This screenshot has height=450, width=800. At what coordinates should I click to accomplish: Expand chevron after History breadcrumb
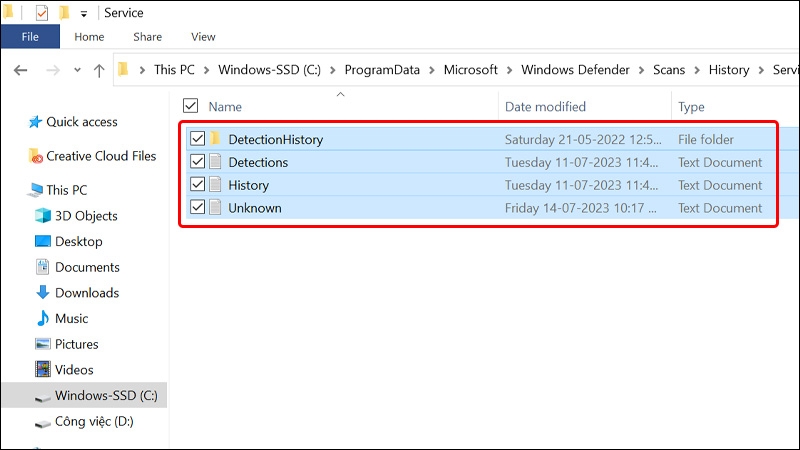click(761, 70)
